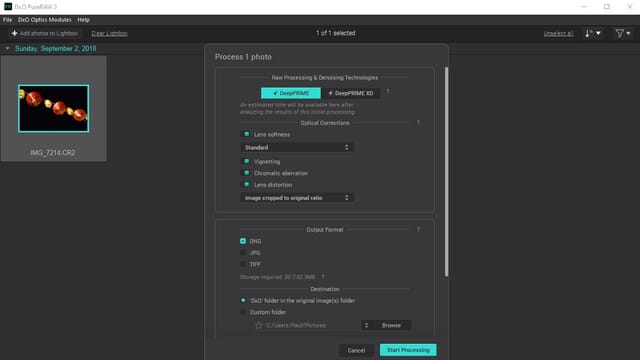Viewport: 640px width, 360px height.
Task: Open the Standard lens softness dropdown
Action: pyautogui.click(x=297, y=147)
